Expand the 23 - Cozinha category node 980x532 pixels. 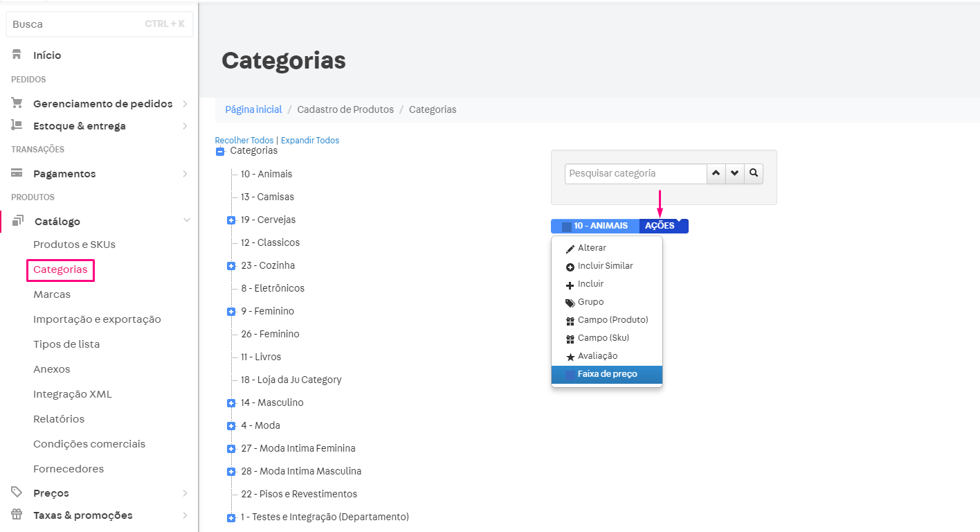point(230,265)
